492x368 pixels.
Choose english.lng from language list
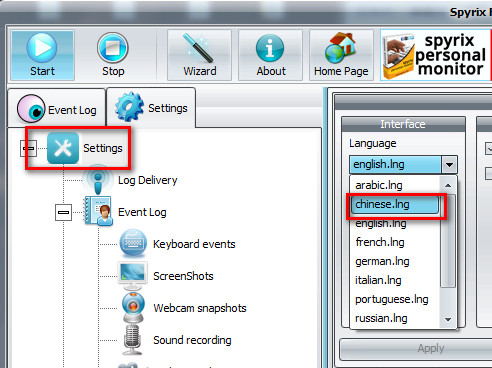click(x=395, y=223)
